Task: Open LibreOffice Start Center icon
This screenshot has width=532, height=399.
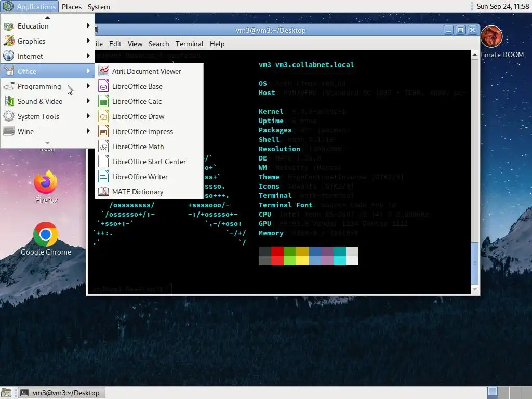Action: pyautogui.click(x=103, y=162)
